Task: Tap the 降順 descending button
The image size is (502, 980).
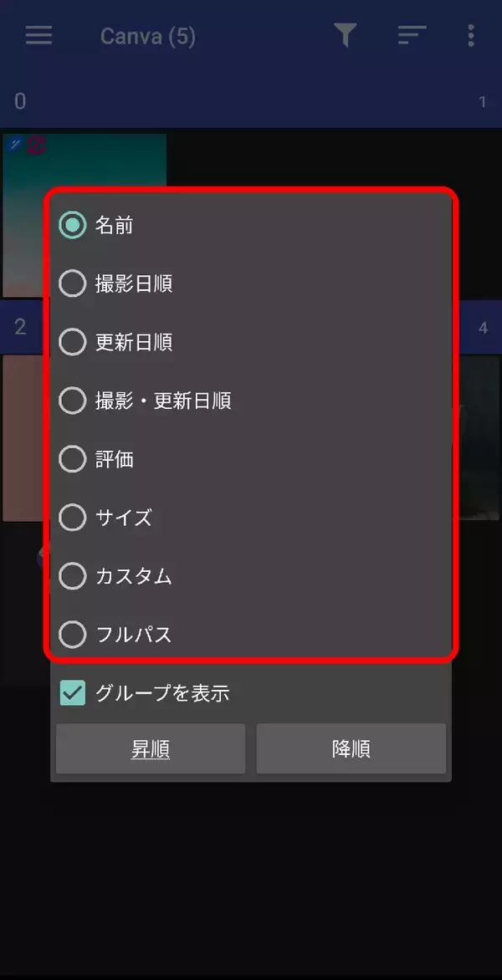Action: tap(351, 748)
